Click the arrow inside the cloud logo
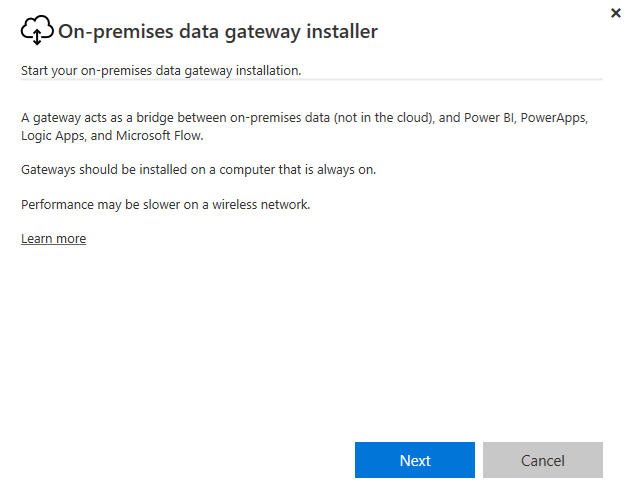 coord(37,37)
